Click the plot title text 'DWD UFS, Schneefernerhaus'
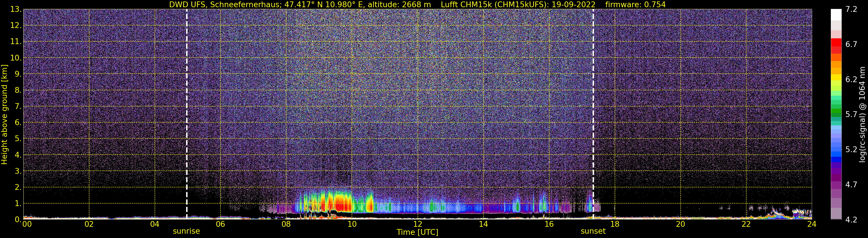This screenshot has height=238, width=868. 225,5
